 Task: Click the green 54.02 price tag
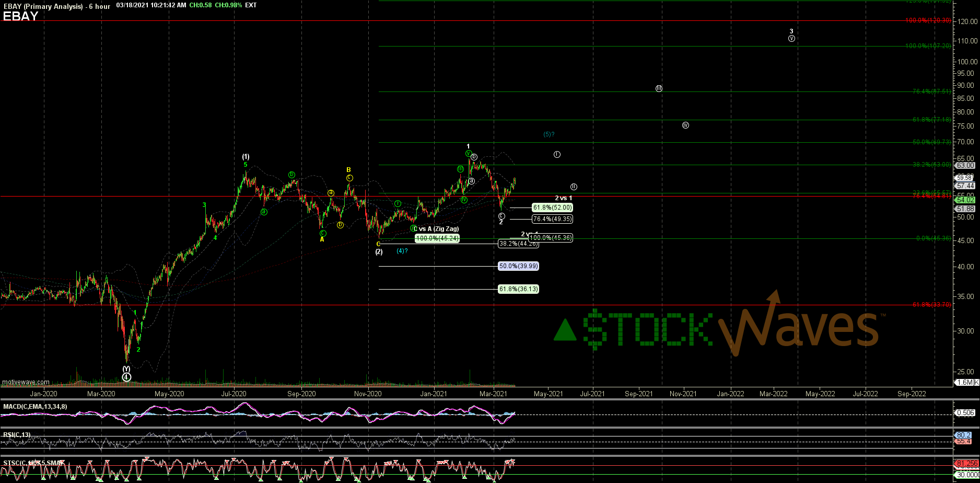pyautogui.click(x=965, y=200)
